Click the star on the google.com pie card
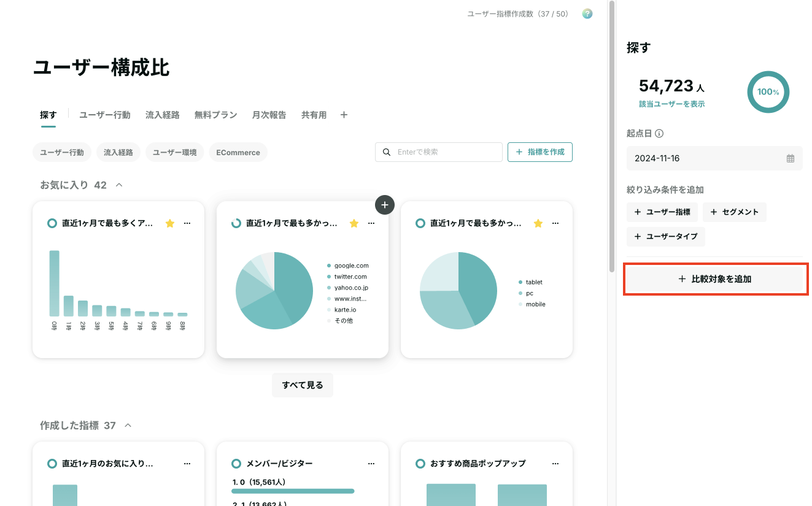The image size is (812, 506). 354,223
